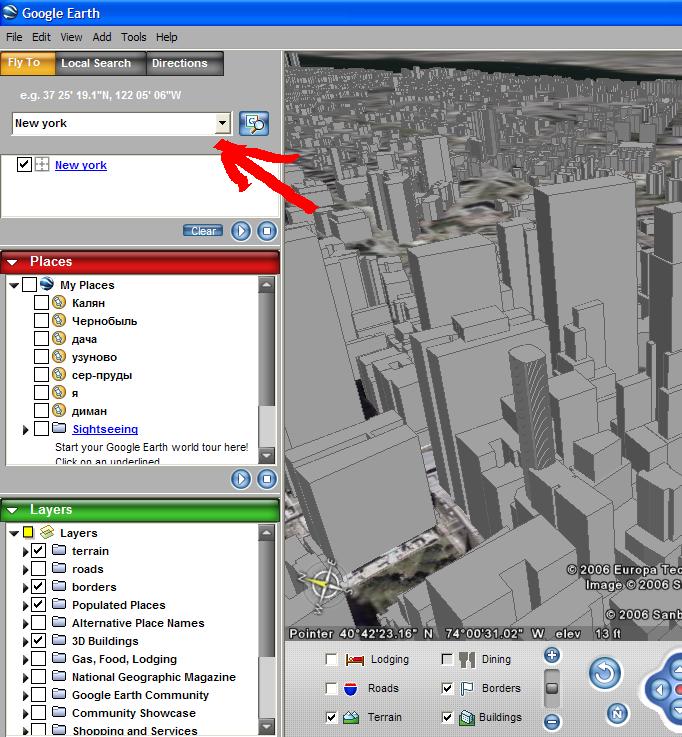Screen dimensions: 682x737
Task: Open the Add menu
Action: (x=102, y=37)
